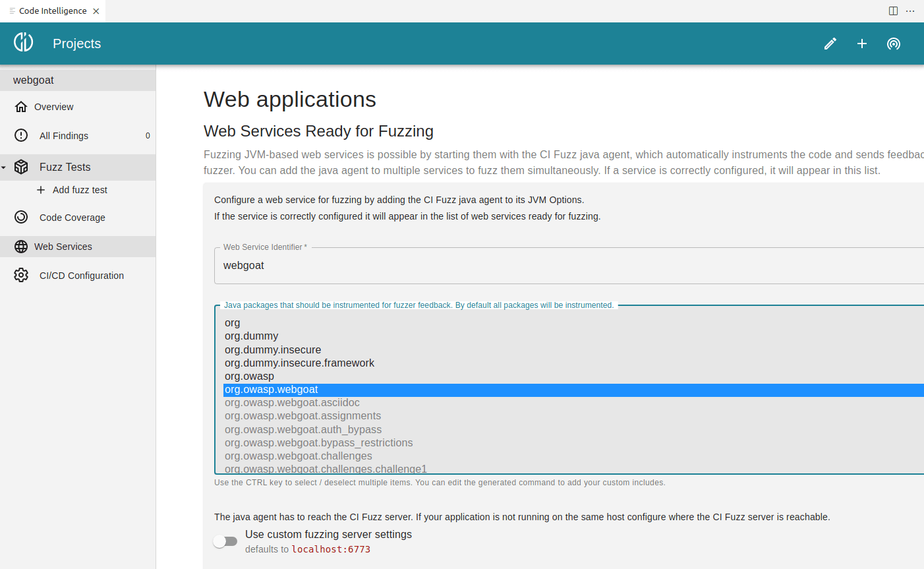
Task: Click the pencil edit icon in header
Action: coord(830,44)
